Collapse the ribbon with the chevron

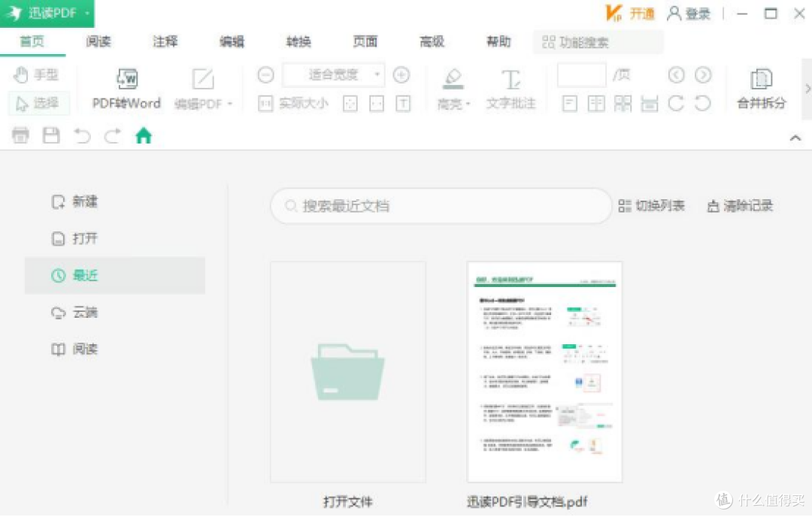coord(795,138)
